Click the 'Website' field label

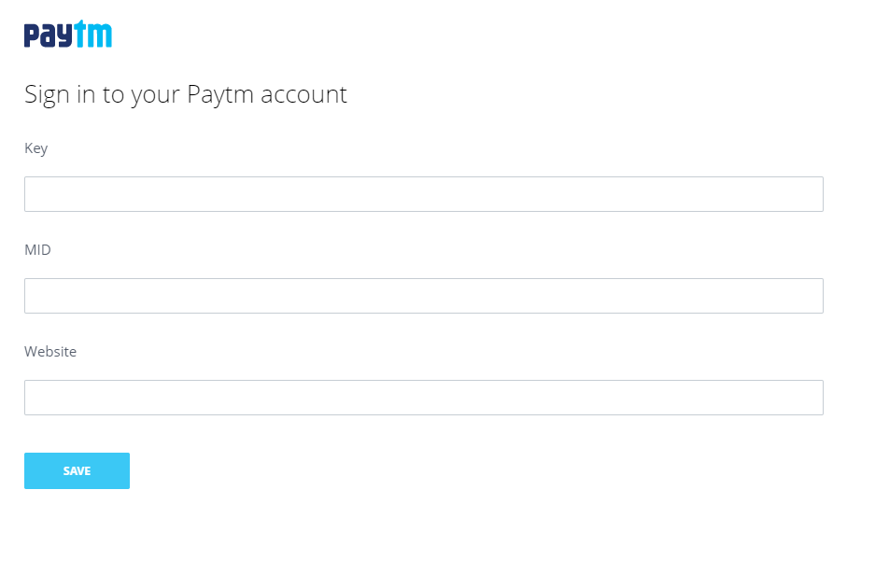tap(50, 351)
